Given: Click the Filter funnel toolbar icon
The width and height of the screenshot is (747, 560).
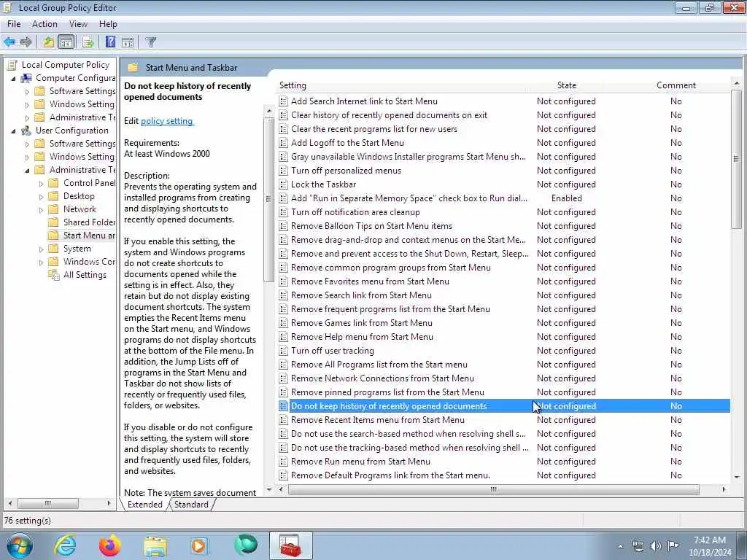Looking at the screenshot, I should tap(150, 42).
